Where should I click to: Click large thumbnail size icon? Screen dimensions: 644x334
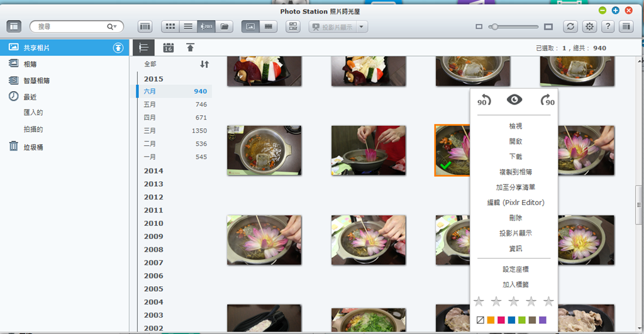click(548, 26)
